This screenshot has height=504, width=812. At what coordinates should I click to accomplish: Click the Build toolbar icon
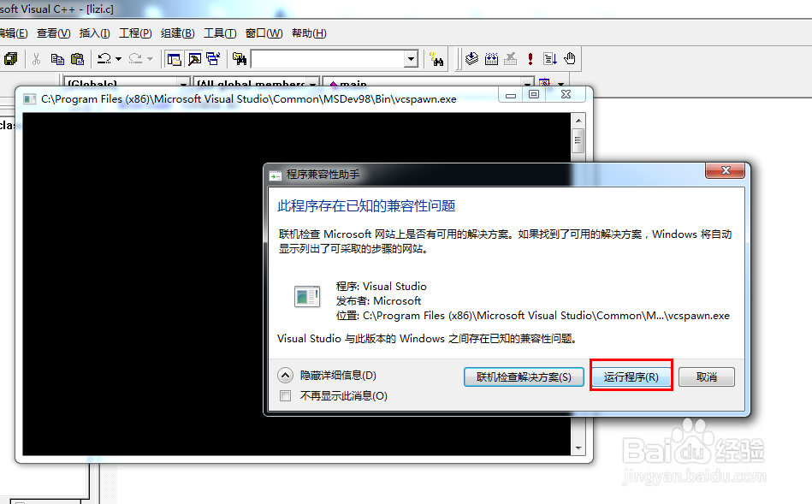(x=491, y=59)
